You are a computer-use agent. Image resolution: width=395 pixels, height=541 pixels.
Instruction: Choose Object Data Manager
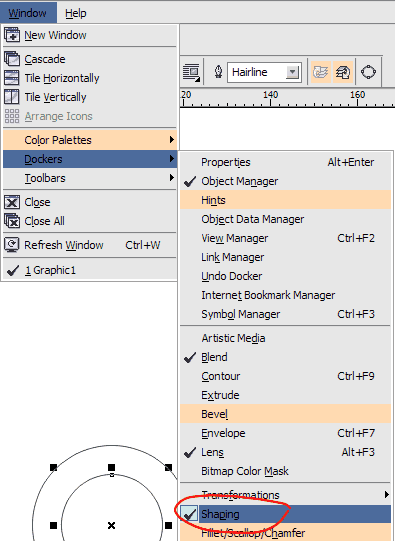(285, 219)
